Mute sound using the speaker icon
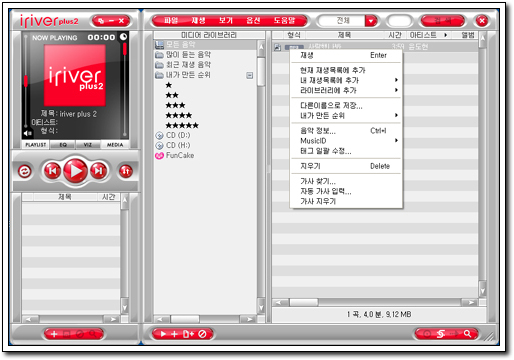The height and width of the screenshot is (360, 514). 28,133
